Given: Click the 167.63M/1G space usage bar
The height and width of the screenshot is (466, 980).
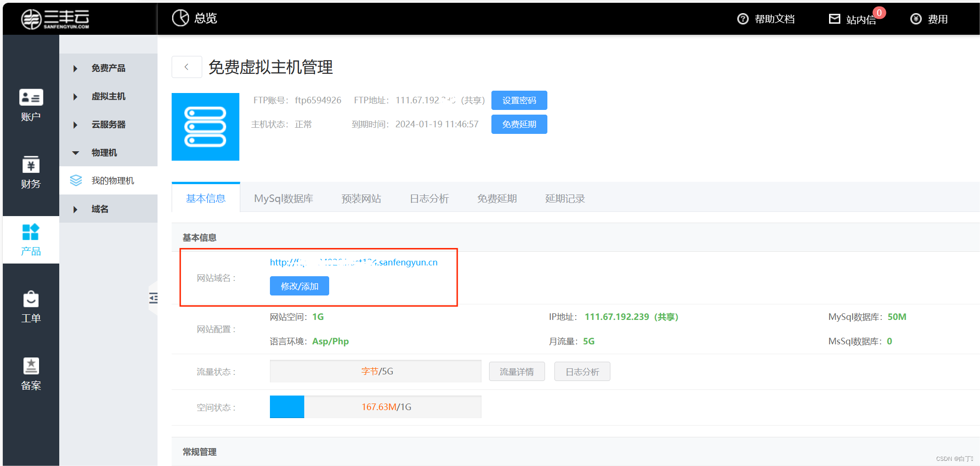Looking at the screenshot, I should tap(375, 407).
